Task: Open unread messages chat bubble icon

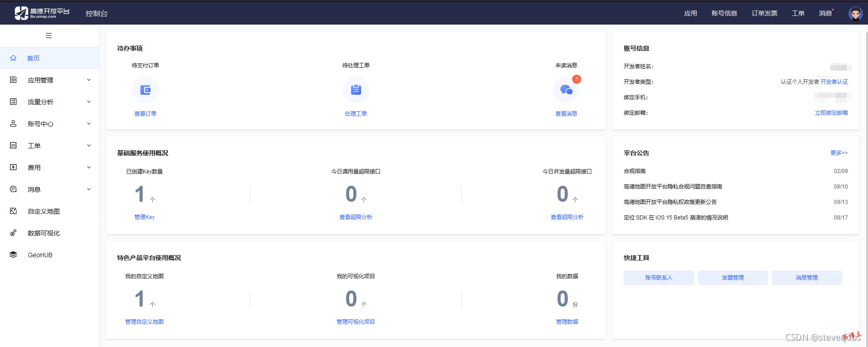Action: (x=566, y=90)
